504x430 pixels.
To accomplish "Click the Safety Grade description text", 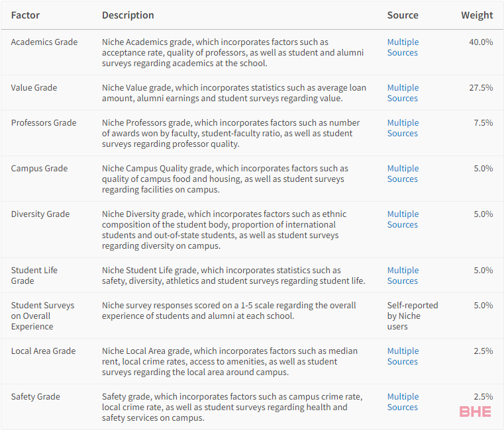I will point(232,407).
